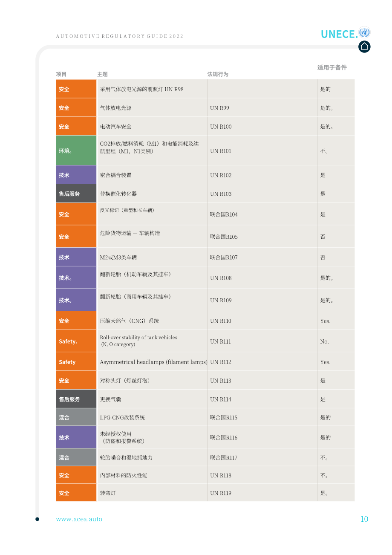Select the cell 采用气体放电光源的前照灯 UN R98
392x555 pixels.
(x=152, y=89)
